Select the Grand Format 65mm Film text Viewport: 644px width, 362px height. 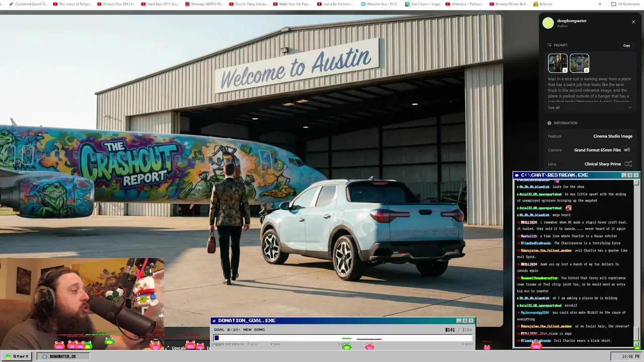coord(598,150)
